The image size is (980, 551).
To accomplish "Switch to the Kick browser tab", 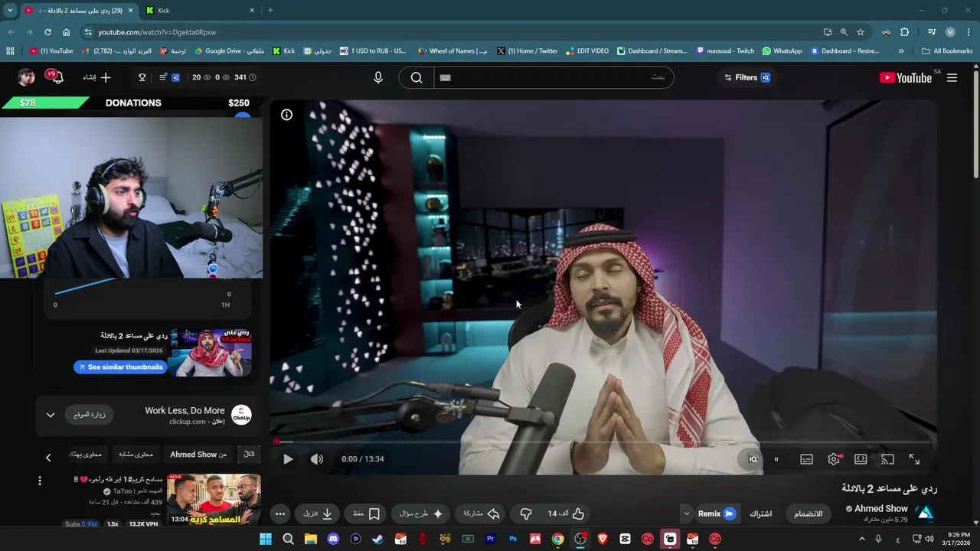I will [x=201, y=11].
